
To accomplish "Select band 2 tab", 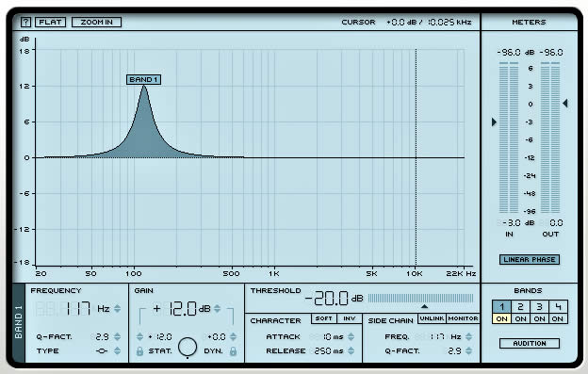I will 520,307.
